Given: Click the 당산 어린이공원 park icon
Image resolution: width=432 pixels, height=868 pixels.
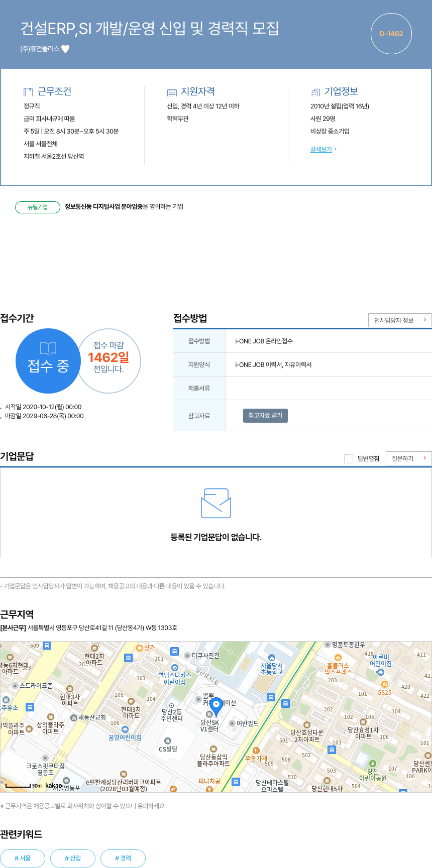Looking at the screenshot, I should (x=373, y=764).
